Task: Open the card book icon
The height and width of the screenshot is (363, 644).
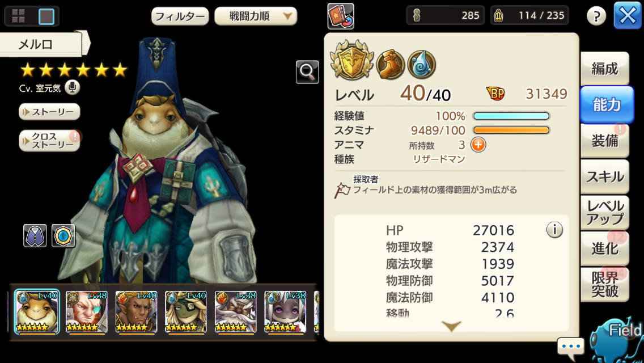Action: [x=341, y=16]
